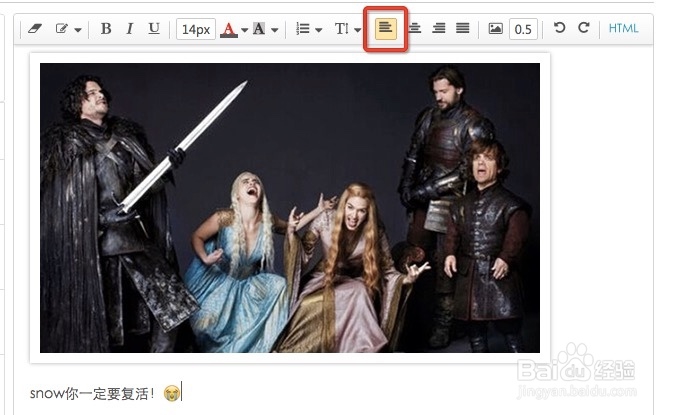Open the font color dropdown arrow
Viewport: 674px width, 415px height.
[x=244, y=30]
